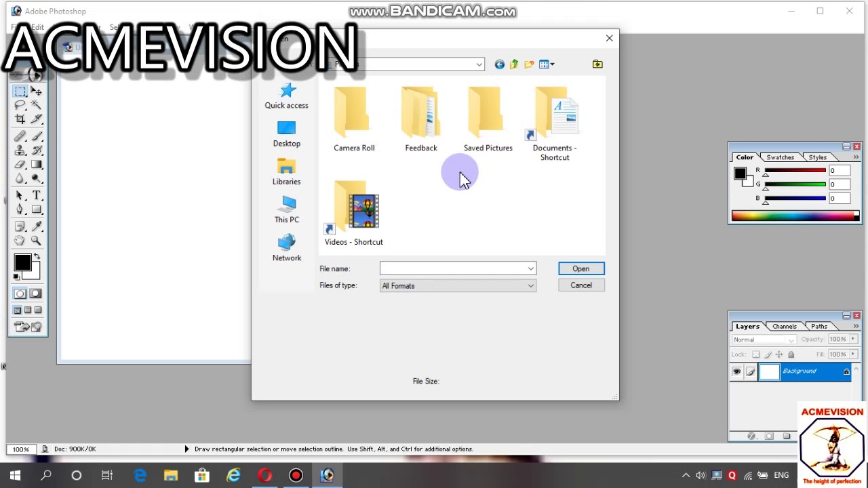Select the Pen tool
Image resolution: width=868 pixels, height=488 pixels.
(20, 209)
